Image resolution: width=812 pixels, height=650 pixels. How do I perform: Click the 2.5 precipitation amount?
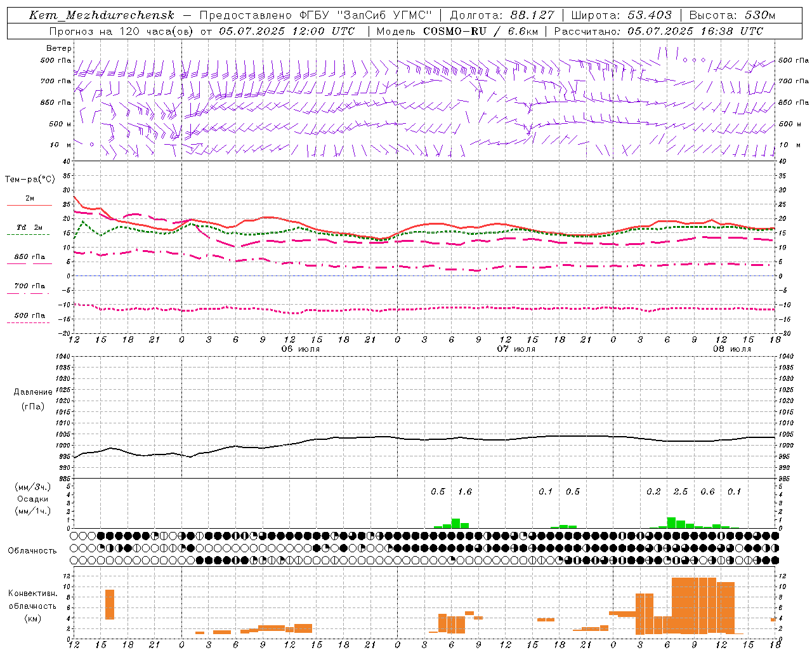[681, 492]
